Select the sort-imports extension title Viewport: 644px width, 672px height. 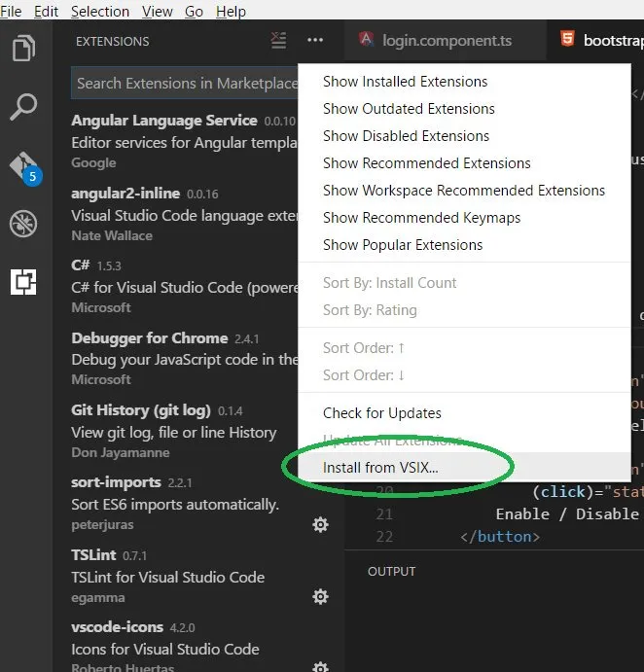click(116, 482)
